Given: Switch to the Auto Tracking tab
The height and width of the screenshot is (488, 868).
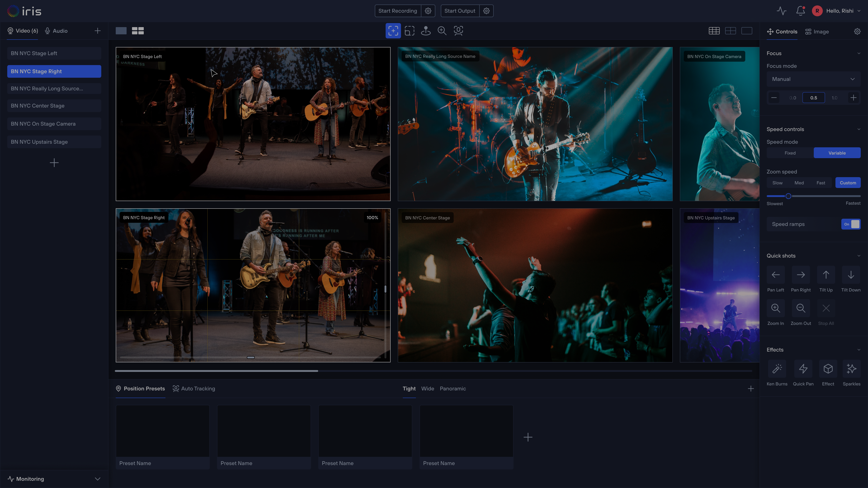Looking at the screenshot, I should click(194, 388).
